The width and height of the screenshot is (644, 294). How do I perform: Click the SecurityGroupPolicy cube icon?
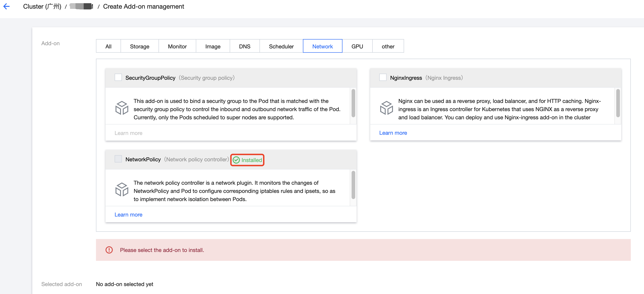122,108
